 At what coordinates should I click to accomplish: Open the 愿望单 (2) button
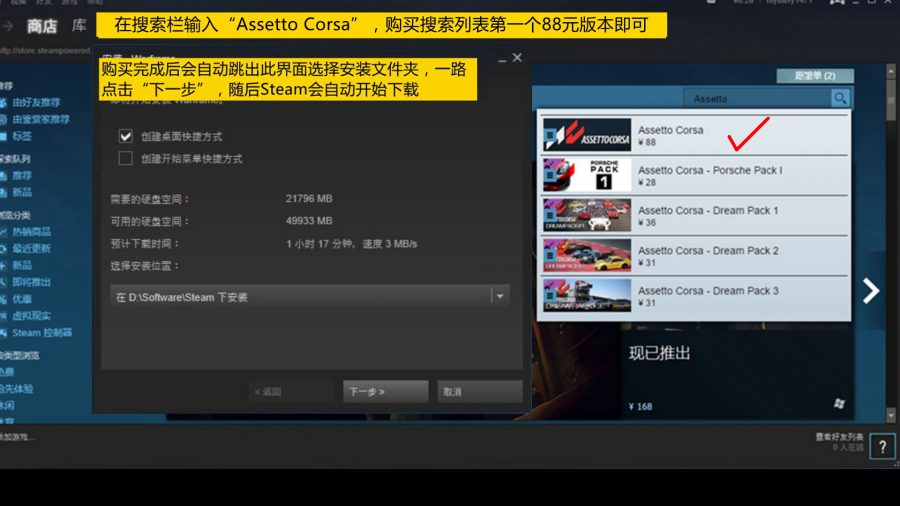pyautogui.click(x=815, y=76)
